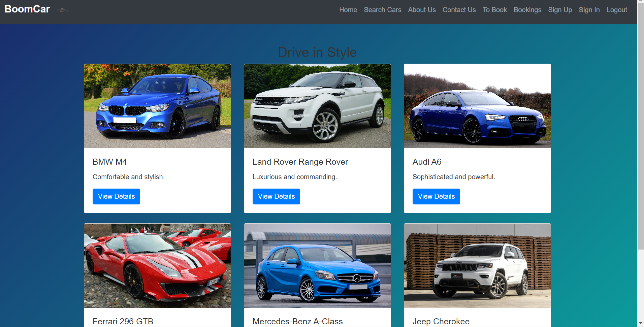View Details for the Audi A6
The height and width of the screenshot is (327, 644).
point(436,196)
